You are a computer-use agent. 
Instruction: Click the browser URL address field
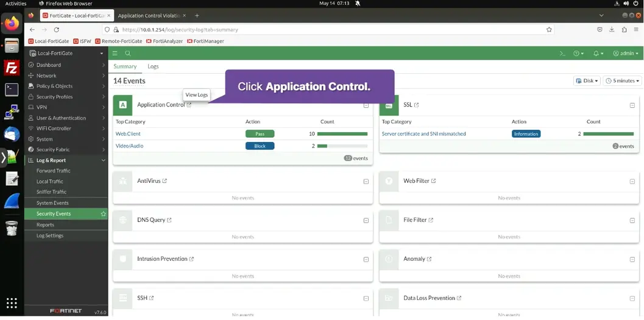click(x=328, y=30)
